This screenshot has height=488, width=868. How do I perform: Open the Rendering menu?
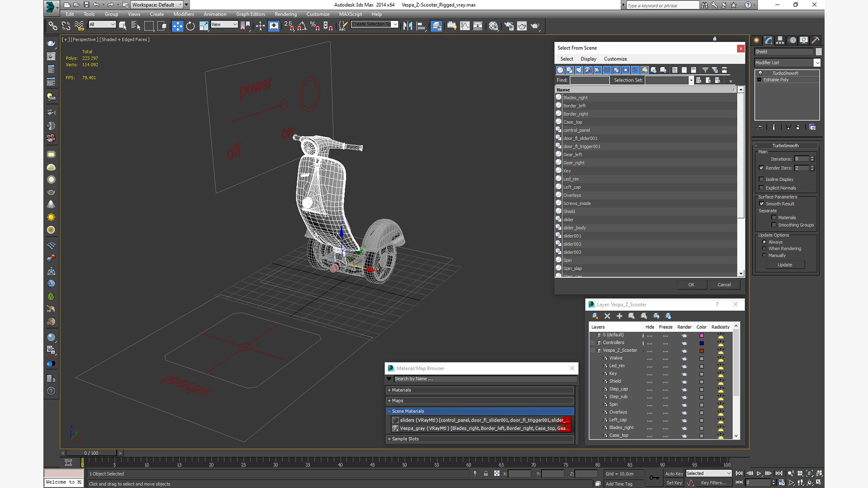[x=286, y=14]
